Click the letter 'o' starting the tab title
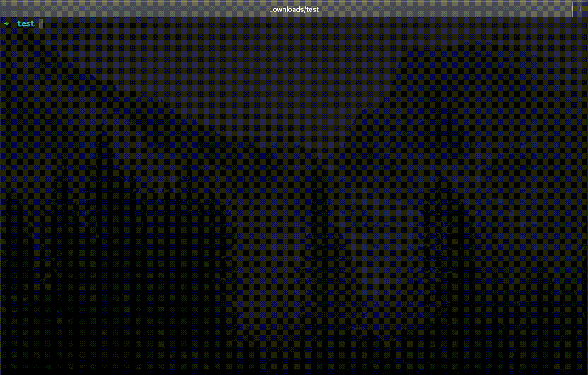This screenshot has height=375, width=588. (x=275, y=9)
